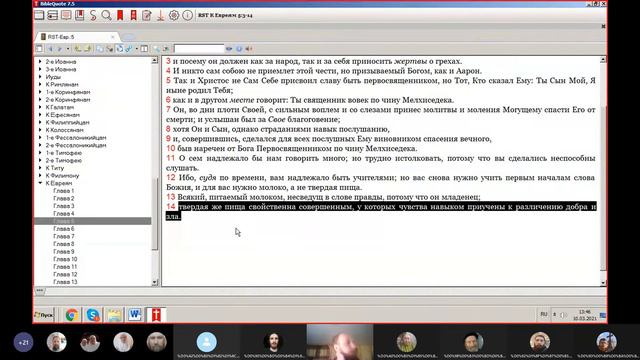640x360 pixels.
Task: Go to next chapter green arrow icon
Action: coord(87,49)
